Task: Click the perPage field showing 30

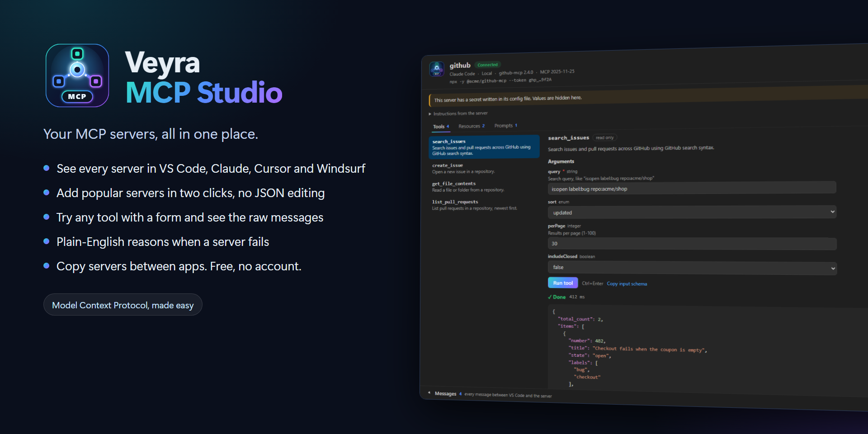Action: point(692,244)
